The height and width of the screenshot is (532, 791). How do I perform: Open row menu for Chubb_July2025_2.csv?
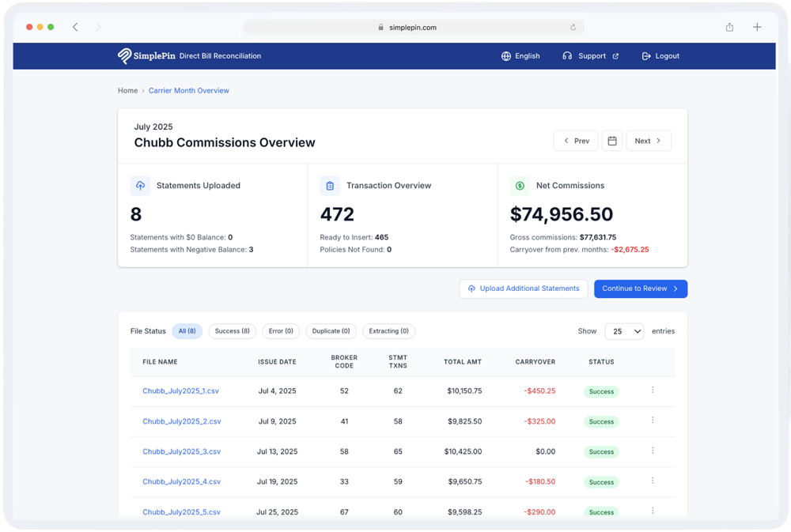[x=653, y=420]
